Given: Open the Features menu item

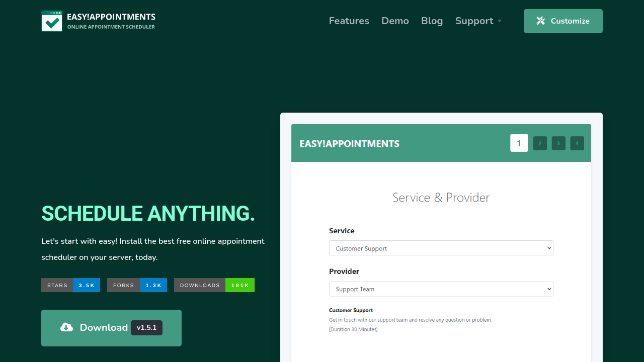Looking at the screenshot, I should pyautogui.click(x=349, y=21).
